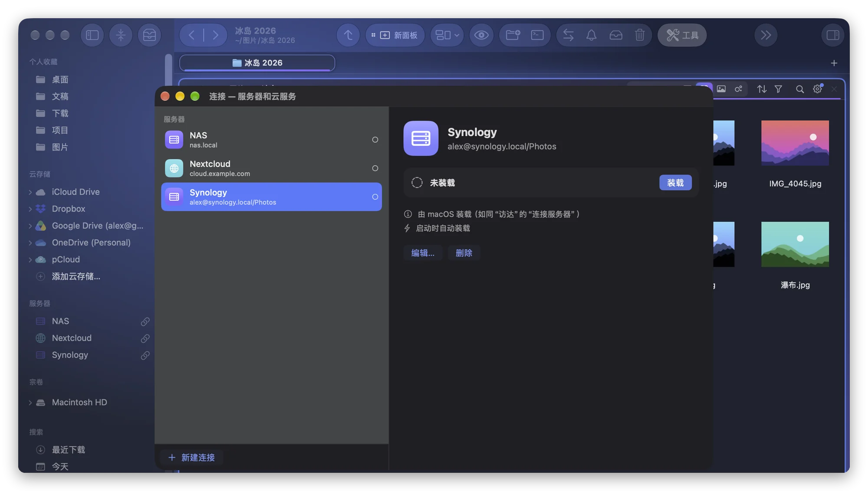
Task: Open the panel settings gear icon
Action: pos(818,89)
